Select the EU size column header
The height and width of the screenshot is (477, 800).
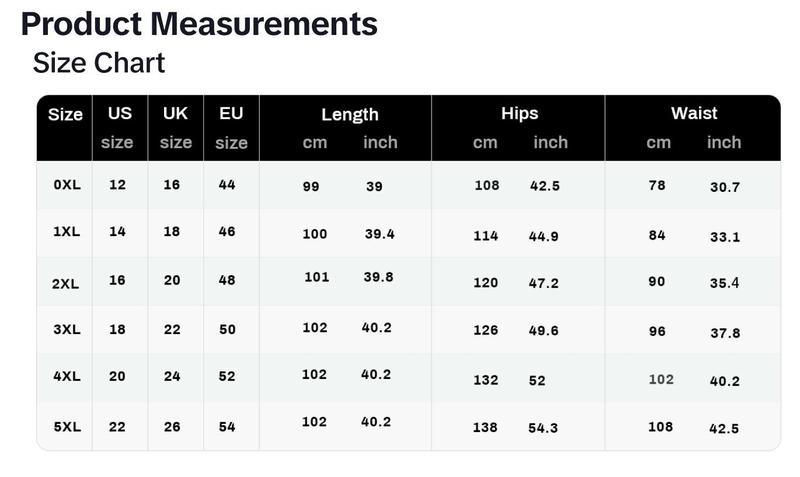point(231,128)
